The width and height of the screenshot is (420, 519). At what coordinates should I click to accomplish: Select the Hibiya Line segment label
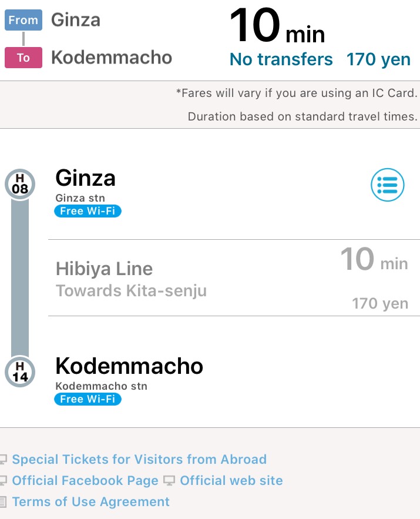point(104,269)
